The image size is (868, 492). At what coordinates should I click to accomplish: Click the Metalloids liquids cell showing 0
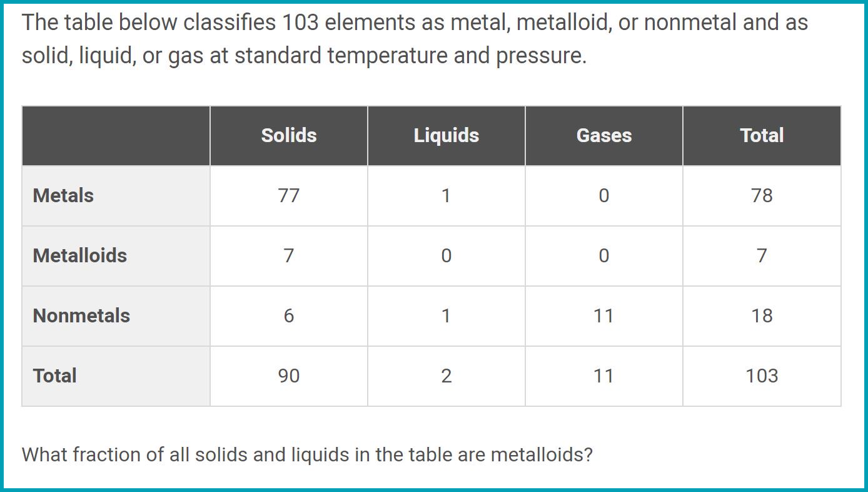pos(447,255)
